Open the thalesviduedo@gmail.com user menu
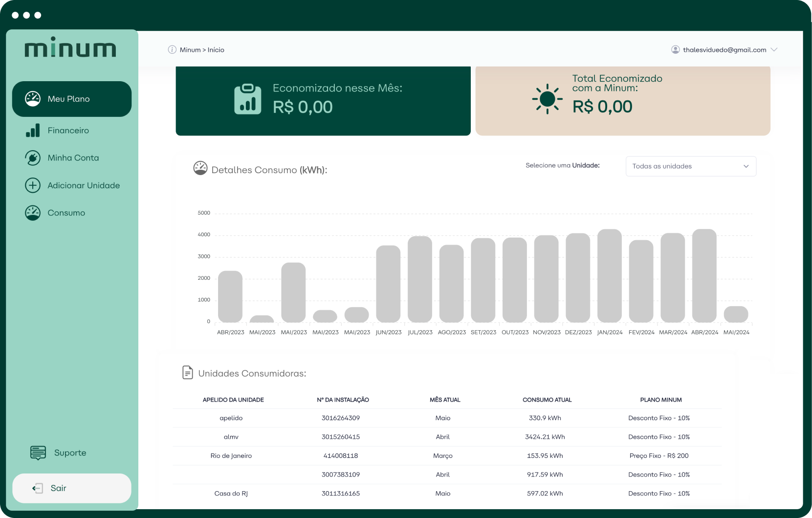 click(x=724, y=50)
